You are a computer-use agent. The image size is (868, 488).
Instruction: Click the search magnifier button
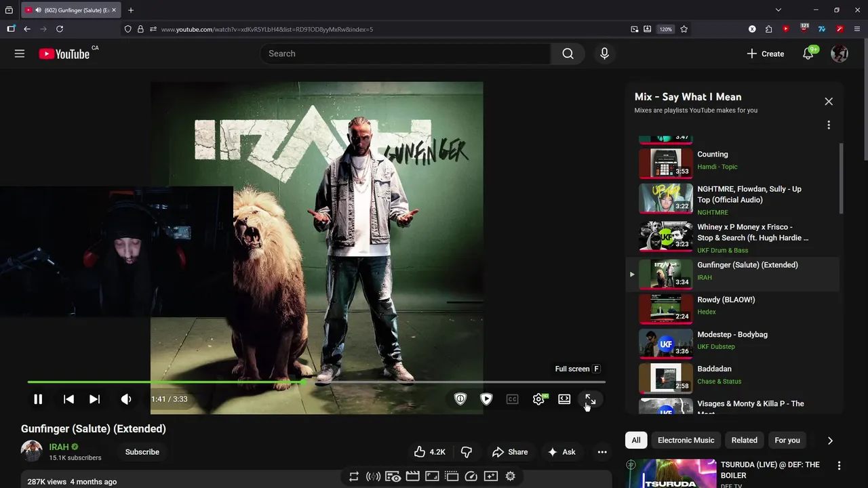(x=568, y=54)
